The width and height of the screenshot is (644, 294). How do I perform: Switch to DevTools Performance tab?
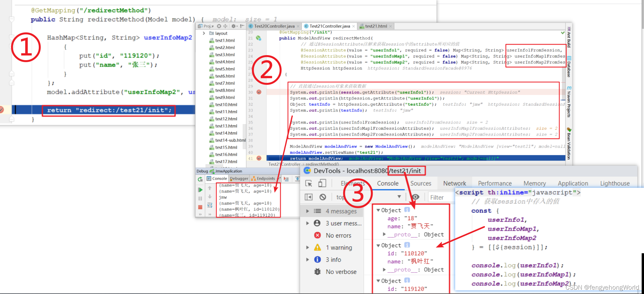coord(495,183)
